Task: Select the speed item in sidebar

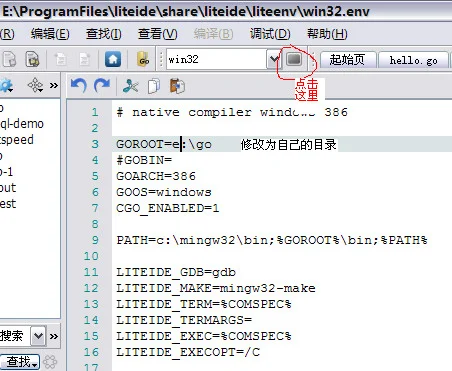Action: click(x=17, y=140)
